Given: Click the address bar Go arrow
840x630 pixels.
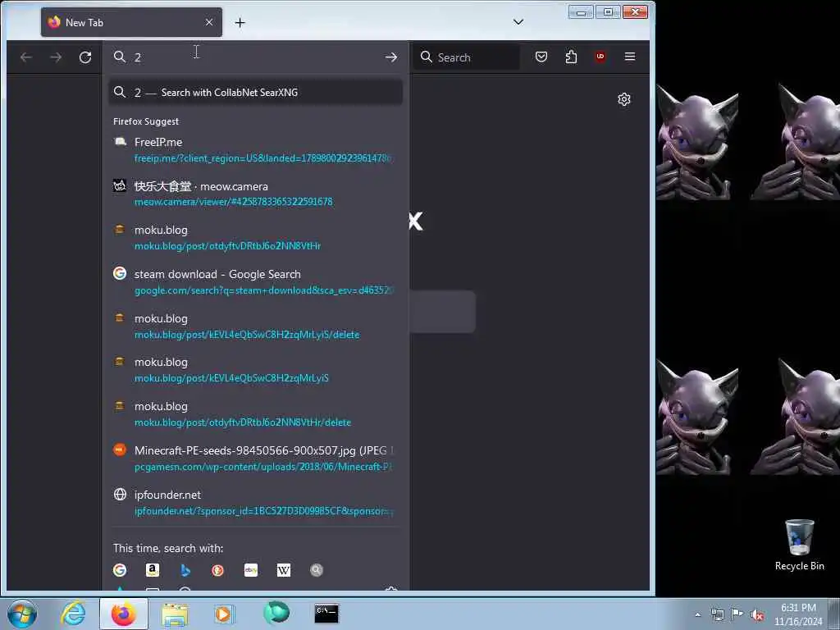Looking at the screenshot, I should (x=391, y=57).
